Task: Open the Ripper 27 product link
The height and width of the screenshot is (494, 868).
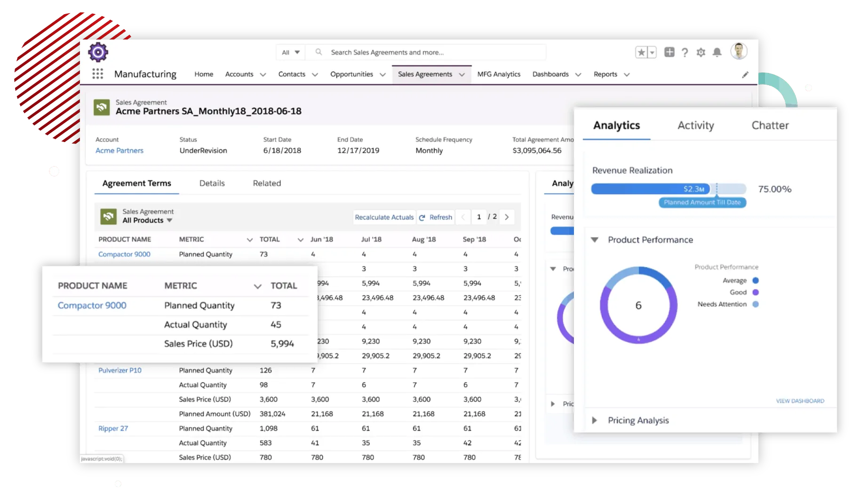Action: [x=113, y=429]
